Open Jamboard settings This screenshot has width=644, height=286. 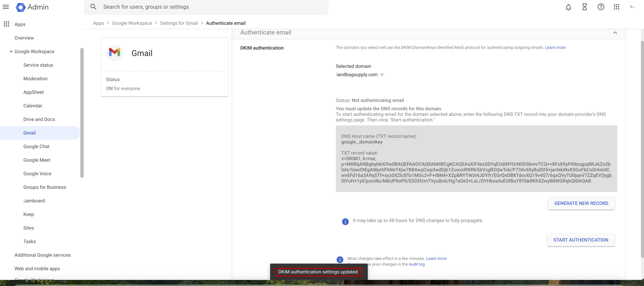point(34,201)
